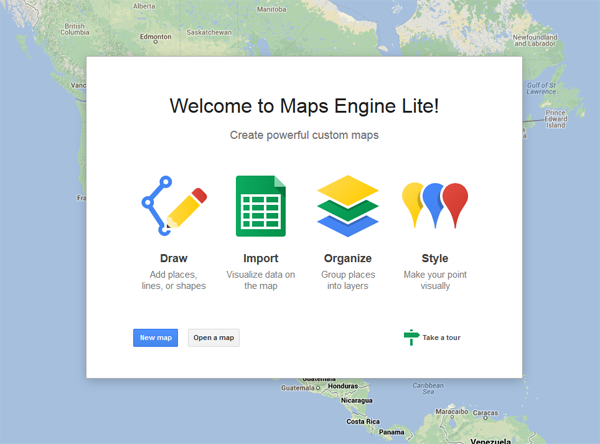Click Maracaibo label on the map
The width and height of the screenshot is (600, 444).
tap(452, 411)
